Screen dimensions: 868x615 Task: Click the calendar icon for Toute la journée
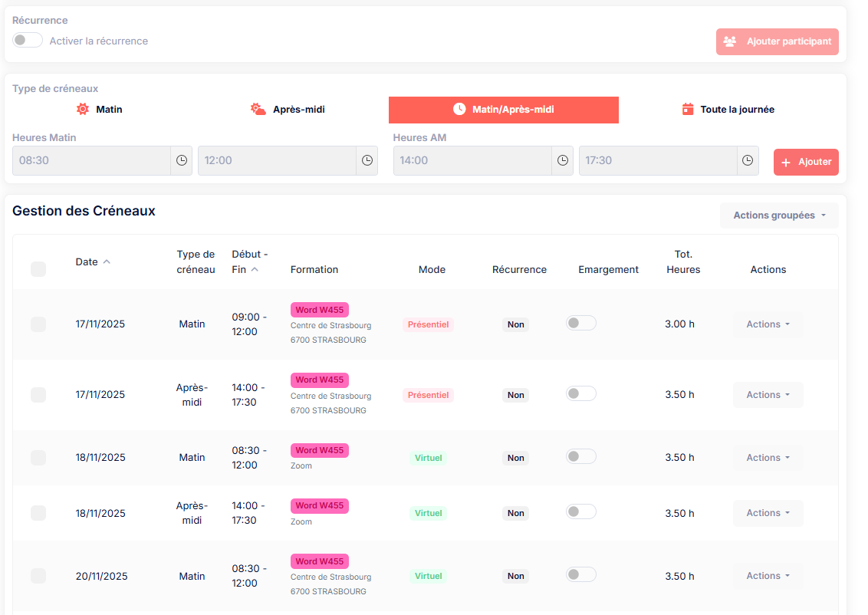(688, 109)
